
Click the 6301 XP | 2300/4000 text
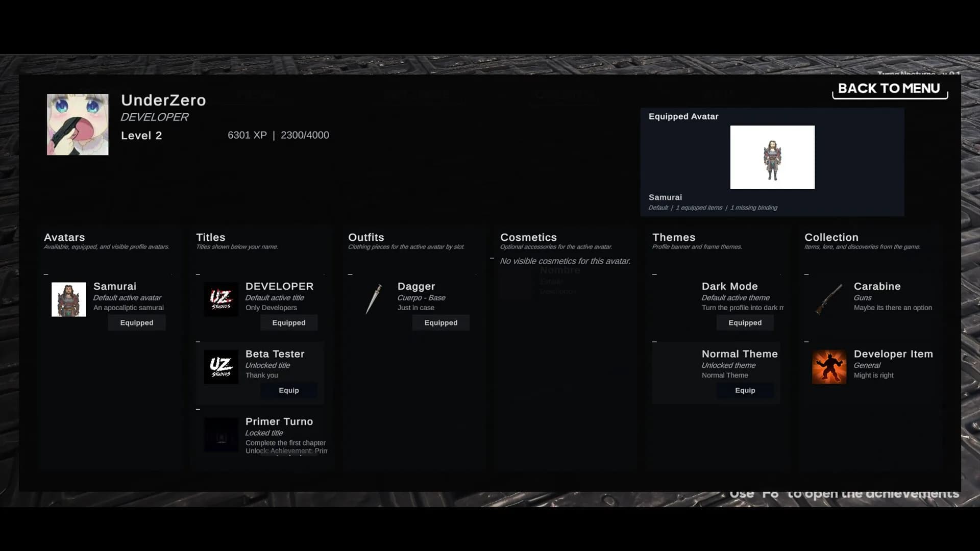(x=278, y=135)
